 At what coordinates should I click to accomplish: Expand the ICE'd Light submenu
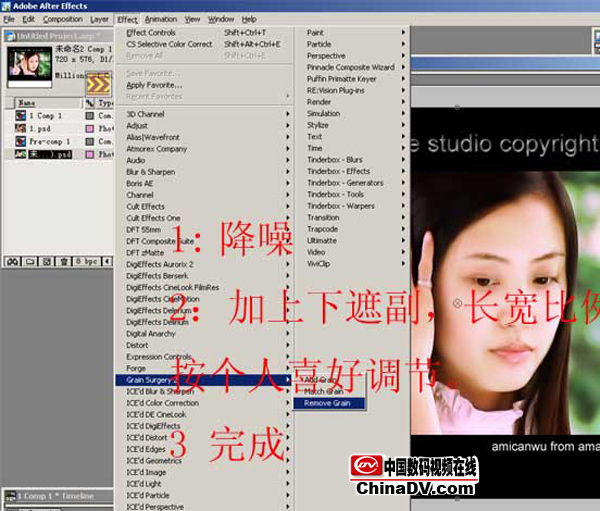pos(204,483)
